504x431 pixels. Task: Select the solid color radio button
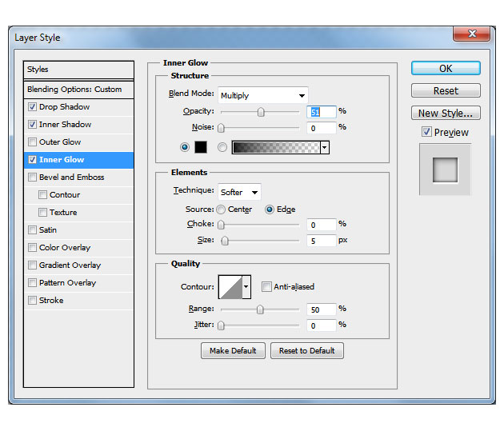pos(185,147)
